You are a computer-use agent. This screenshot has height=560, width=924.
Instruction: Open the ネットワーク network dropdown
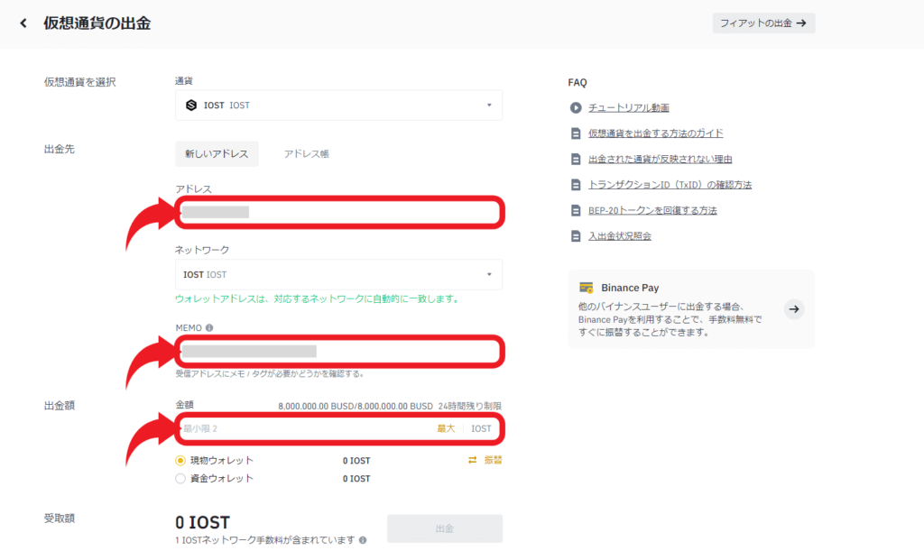(339, 274)
